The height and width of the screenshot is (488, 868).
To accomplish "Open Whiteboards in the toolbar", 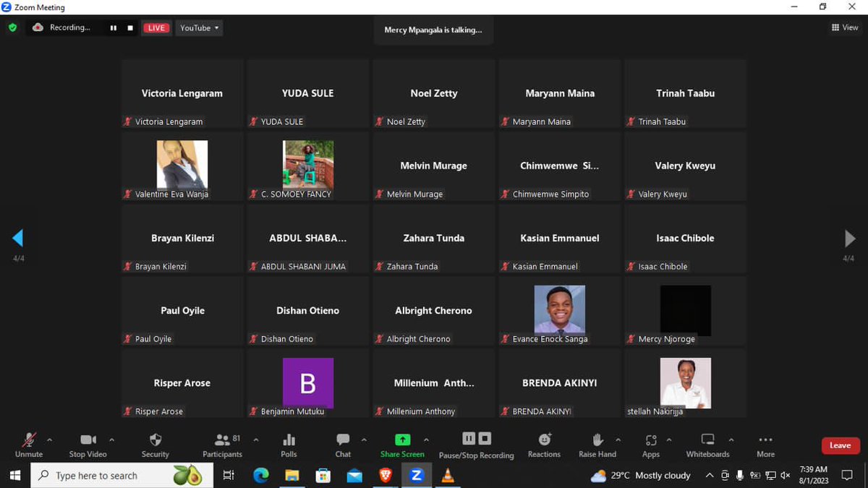I will [x=707, y=445].
